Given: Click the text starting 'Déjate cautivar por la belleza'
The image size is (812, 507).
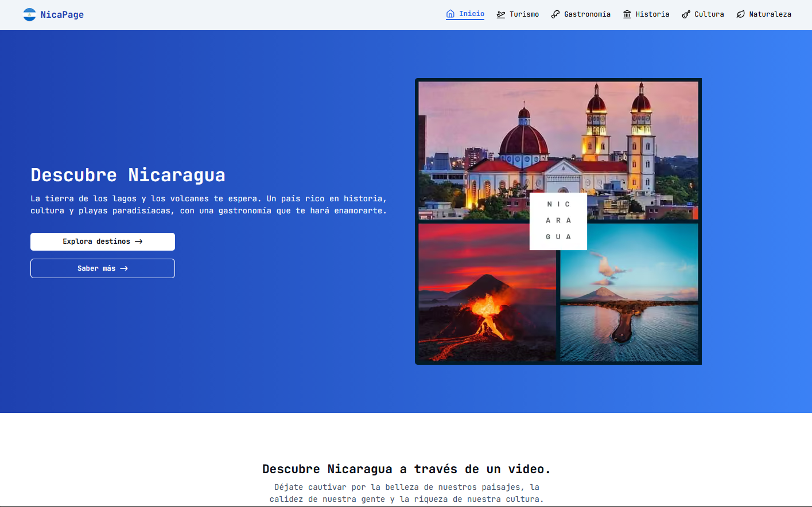Looking at the screenshot, I should point(406,493).
